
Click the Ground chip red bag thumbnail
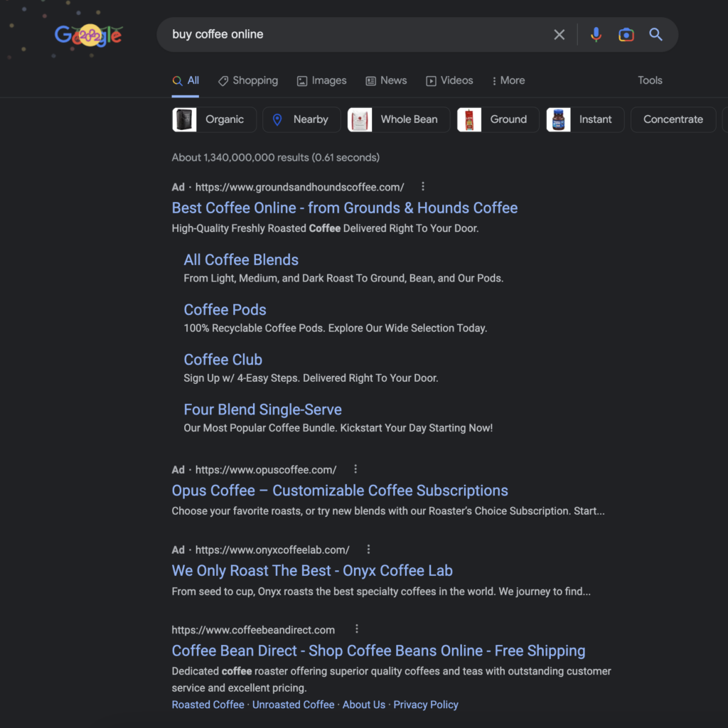pos(469,119)
